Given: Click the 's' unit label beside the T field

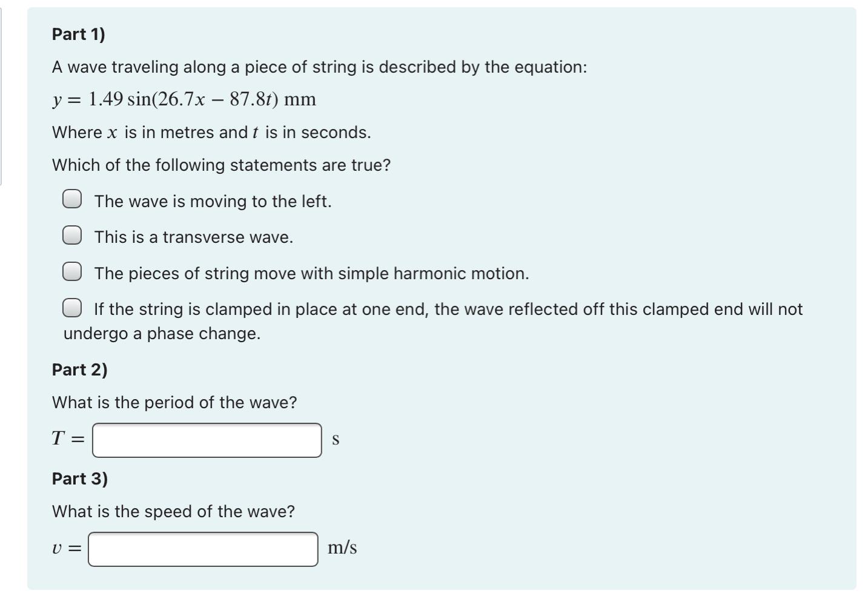Looking at the screenshot, I should tap(336, 438).
